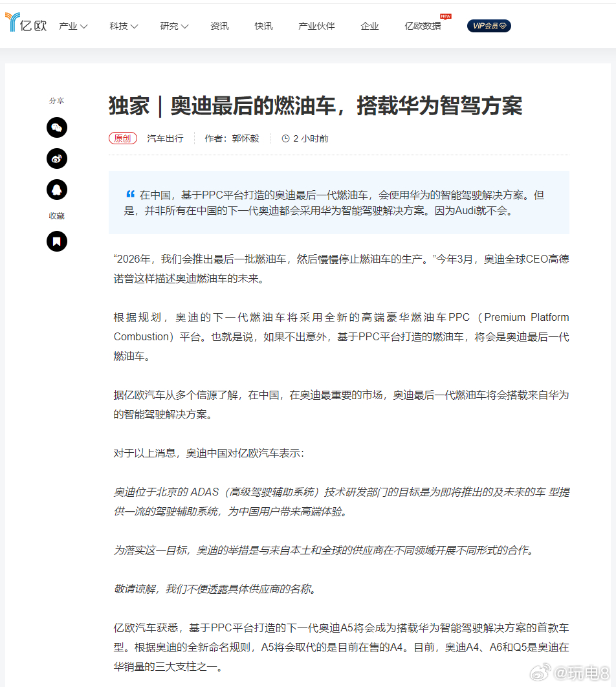Click the 收藏 label in sidebar
Image resolution: width=616 pixels, height=687 pixels.
56,216
